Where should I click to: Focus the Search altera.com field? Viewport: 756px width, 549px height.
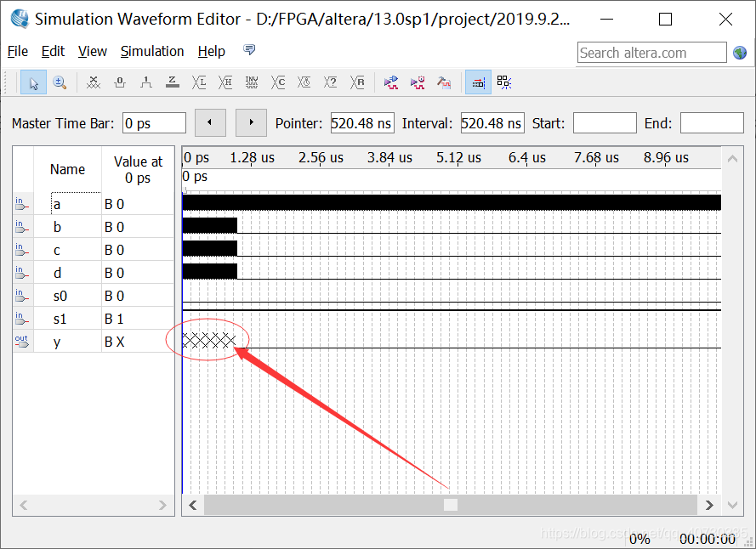pyautogui.click(x=652, y=53)
